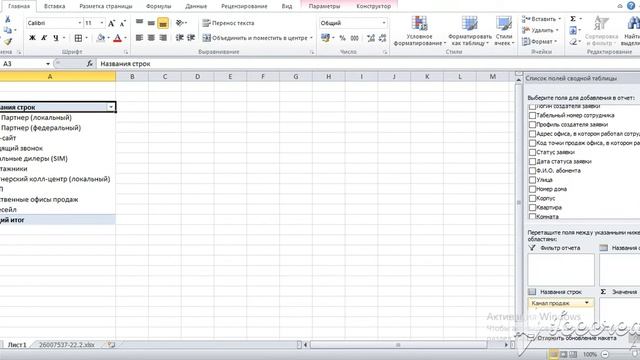Switch to the 'Лист1' sheet tab
This screenshot has width=640, height=360.
pyautogui.click(x=17, y=345)
